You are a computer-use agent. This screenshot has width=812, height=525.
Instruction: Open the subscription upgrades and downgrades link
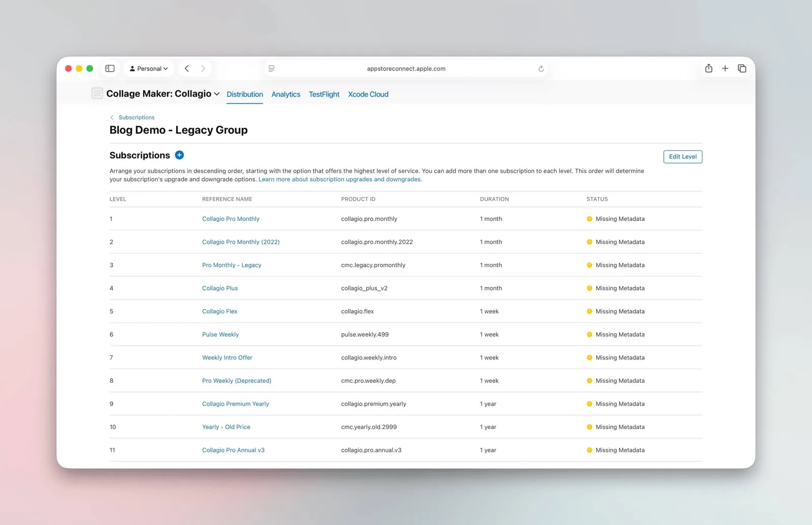340,179
